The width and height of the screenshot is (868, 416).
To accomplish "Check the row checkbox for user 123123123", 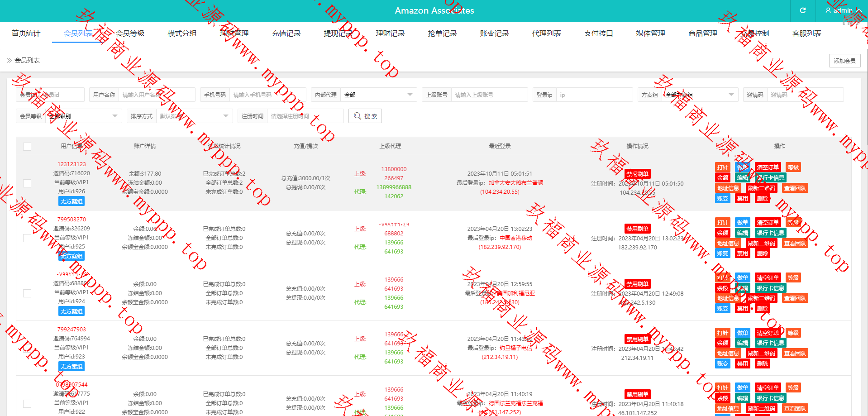I will click(x=27, y=183).
